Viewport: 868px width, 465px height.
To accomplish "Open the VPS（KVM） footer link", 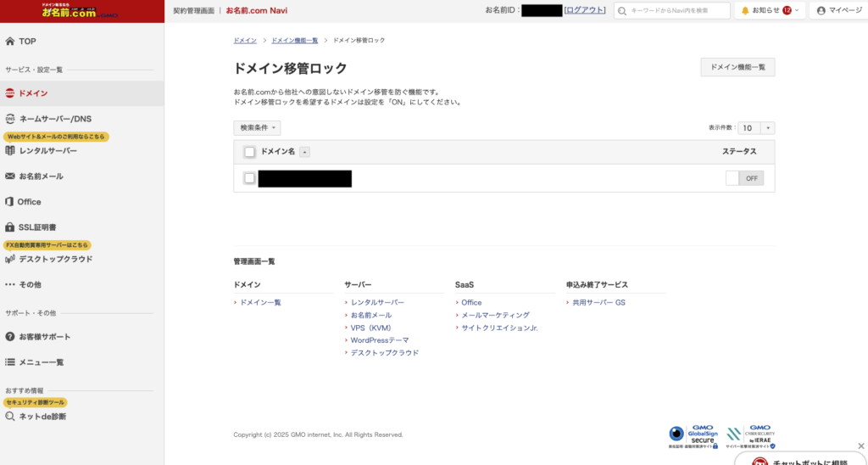I will (x=371, y=328).
